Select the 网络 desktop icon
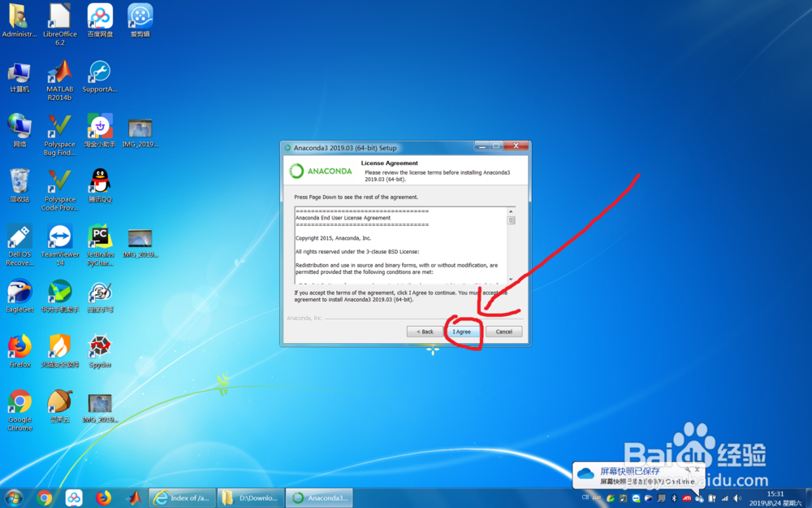This screenshot has height=508, width=812. (19, 131)
